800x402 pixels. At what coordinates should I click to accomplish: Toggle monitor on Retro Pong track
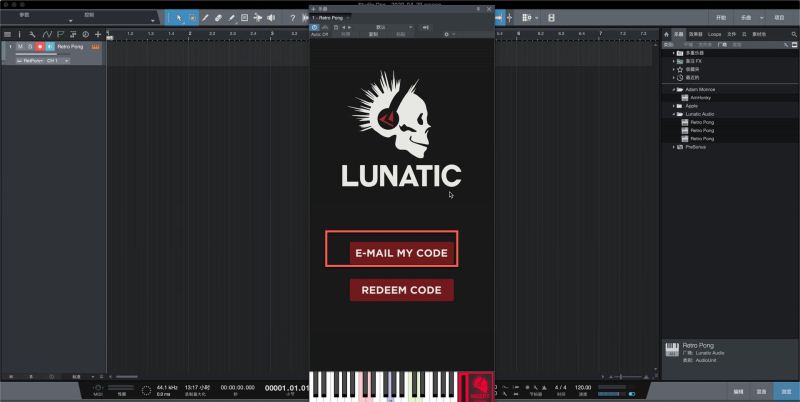pos(49,47)
